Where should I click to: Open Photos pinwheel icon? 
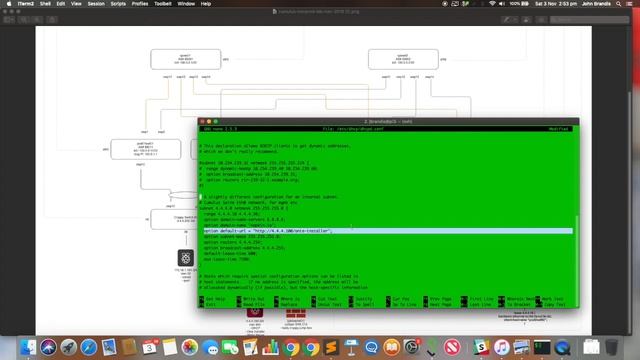[x=190, y=347]
